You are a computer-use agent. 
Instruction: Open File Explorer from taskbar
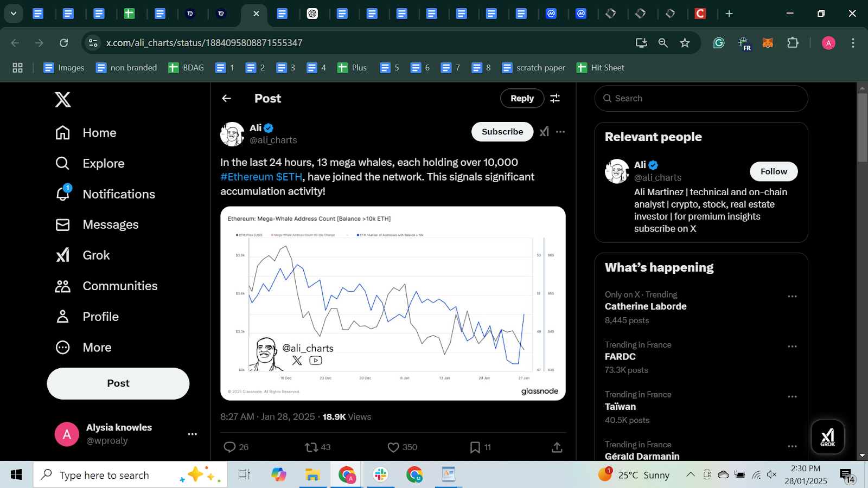[x=312, y=475]
